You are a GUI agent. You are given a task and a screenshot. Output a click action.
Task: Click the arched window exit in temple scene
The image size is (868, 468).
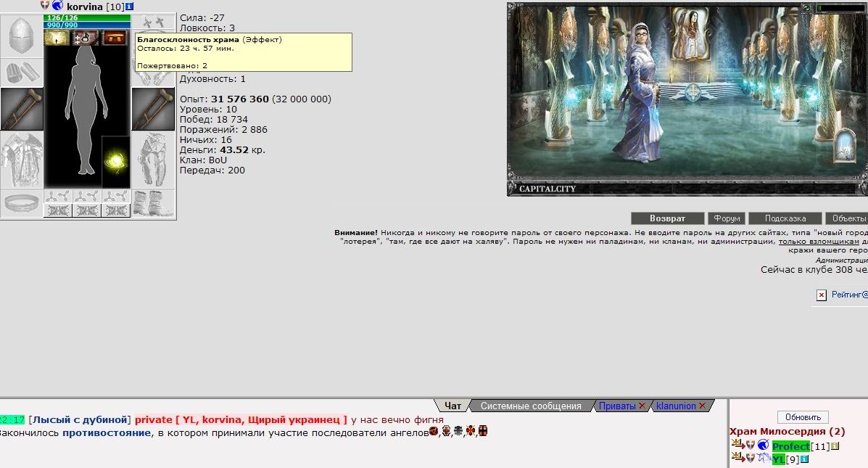click(x=846, y=147)
